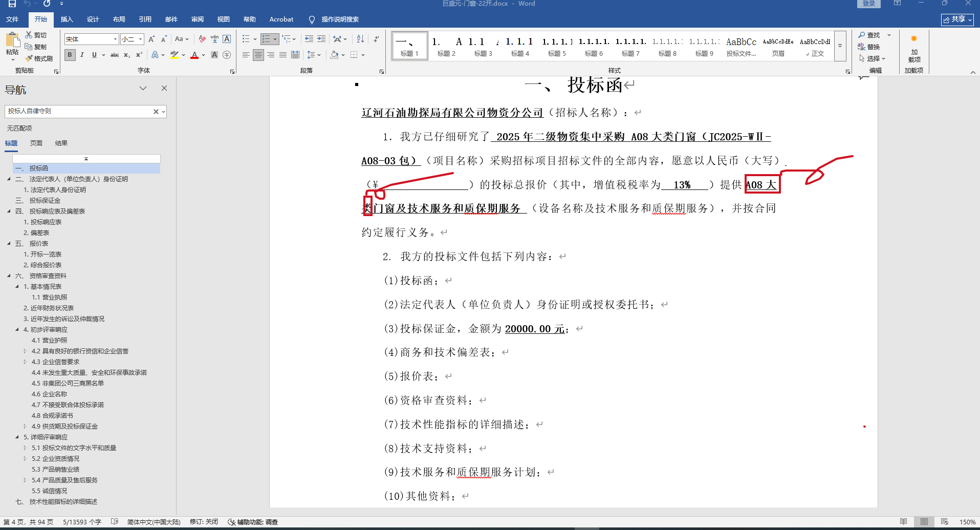The width and height of the screenshot is (980, 530).
Task: Apply subscript formatting
Action: tap(127, 55)
